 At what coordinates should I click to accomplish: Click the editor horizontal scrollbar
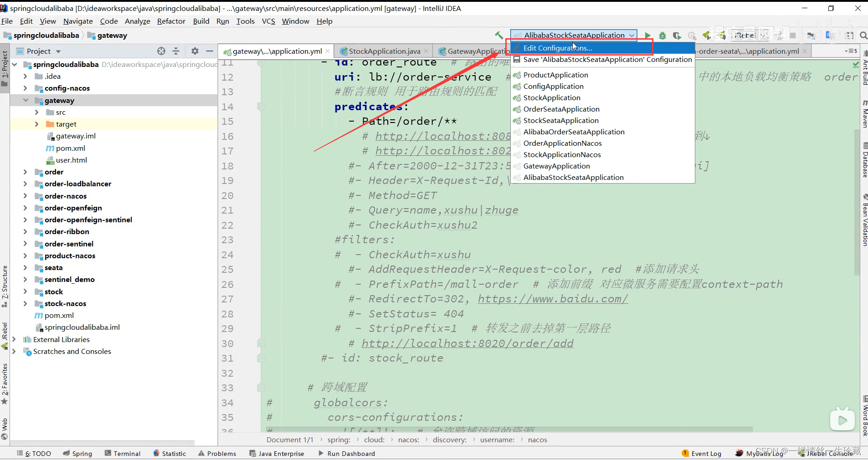pos(509,429)
